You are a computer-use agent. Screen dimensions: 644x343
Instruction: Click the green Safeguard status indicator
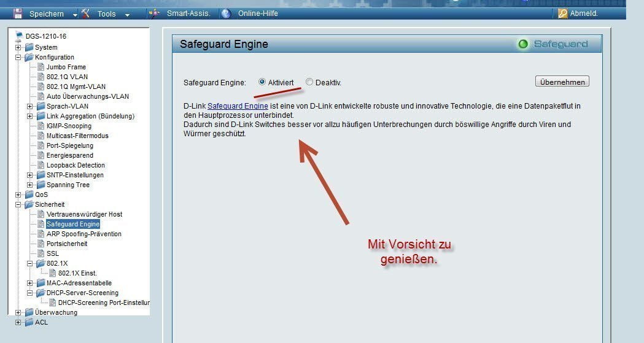(x=523, y=44)
